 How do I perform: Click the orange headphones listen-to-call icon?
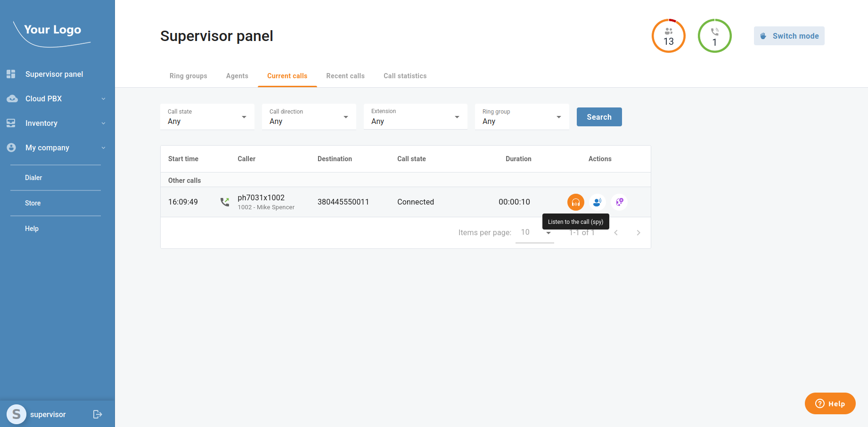575,202
